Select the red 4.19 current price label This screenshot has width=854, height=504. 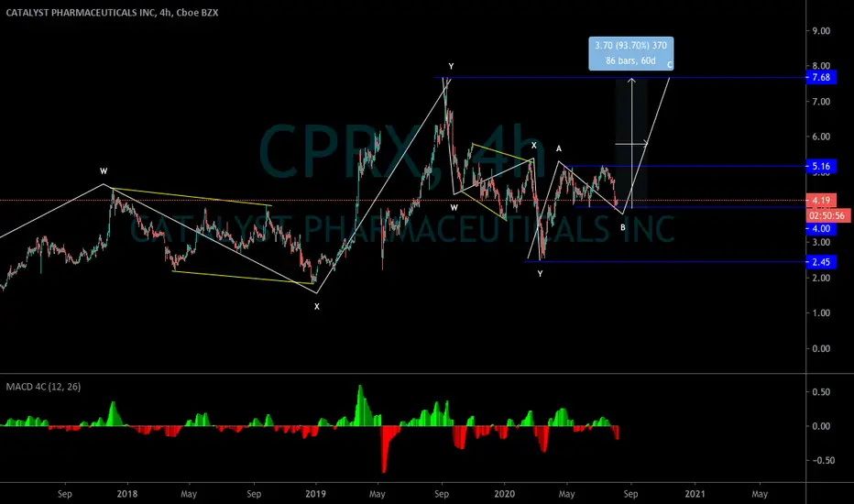(821, 201)
